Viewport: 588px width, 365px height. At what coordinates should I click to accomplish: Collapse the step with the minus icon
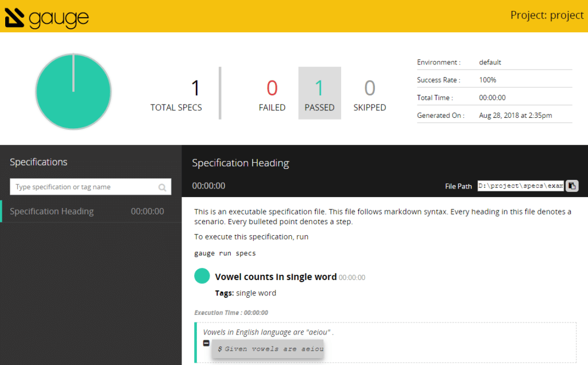[206, 343]
